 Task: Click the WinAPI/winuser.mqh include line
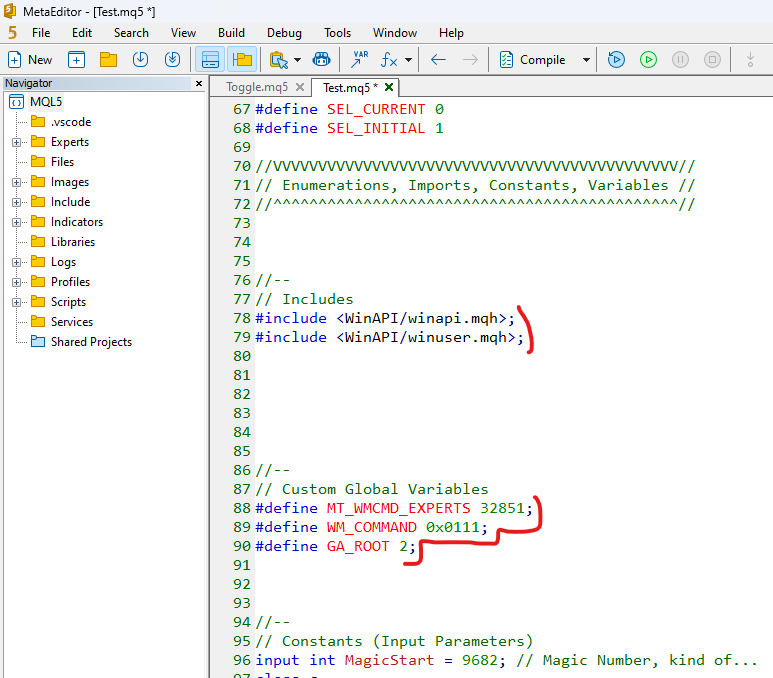[x=389, y=337]
